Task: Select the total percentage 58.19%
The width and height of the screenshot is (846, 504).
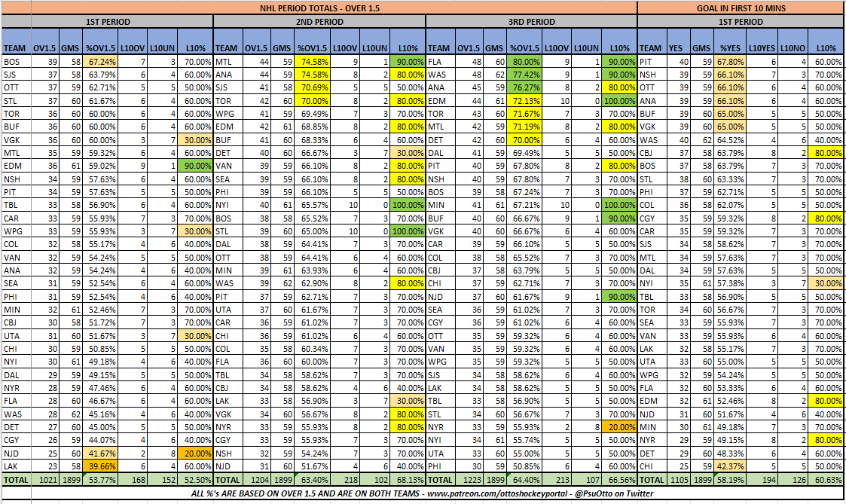Action: (730, 480)
